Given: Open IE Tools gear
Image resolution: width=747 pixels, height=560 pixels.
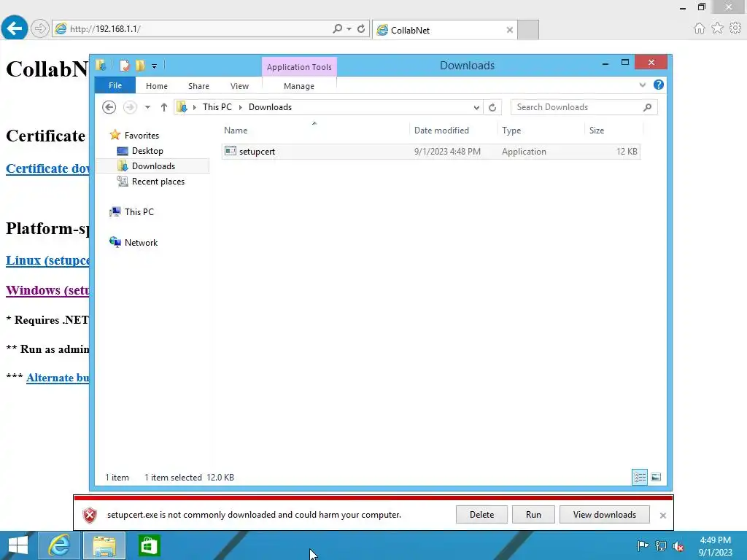Looking at the screenshot, I should tap(735, 28).
